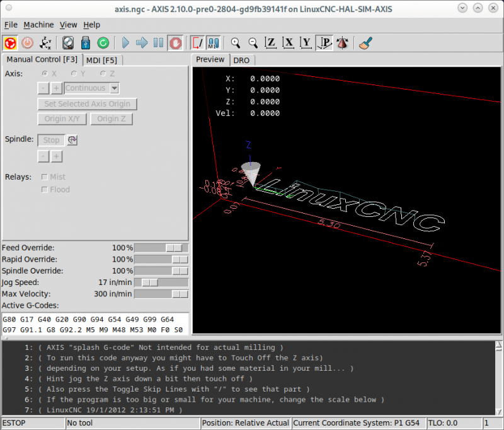Select the Preview tab

point(210,59)
